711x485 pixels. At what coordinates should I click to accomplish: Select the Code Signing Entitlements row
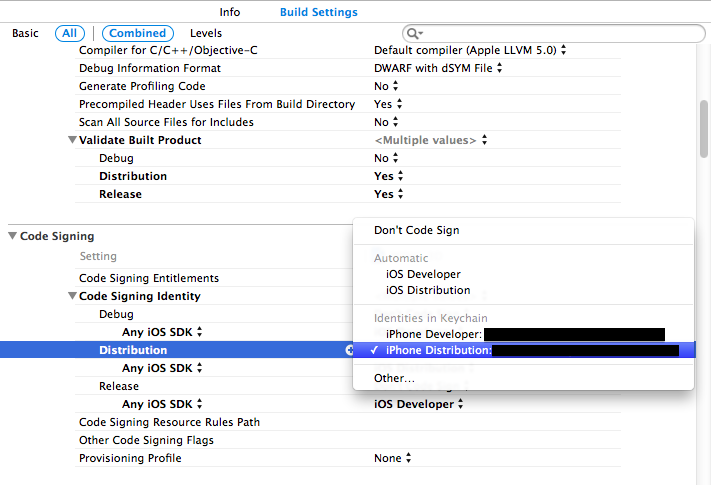[x=149, y=278]
